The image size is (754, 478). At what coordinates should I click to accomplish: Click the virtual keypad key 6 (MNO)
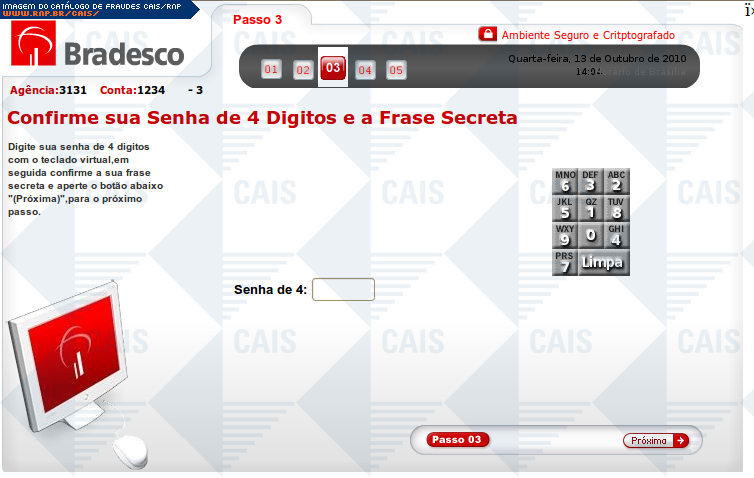point(565,181)
